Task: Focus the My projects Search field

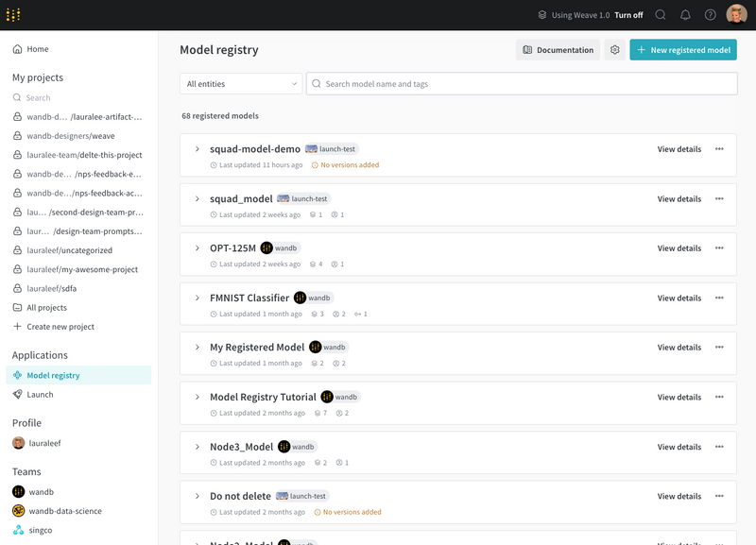Action: click(x=79, y=98)
